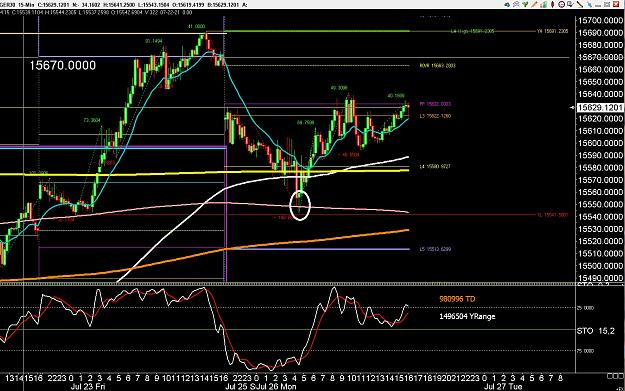625x391 pixels.
Task: Click the 15700.0000 price axis label
Action: click(600, 20)
